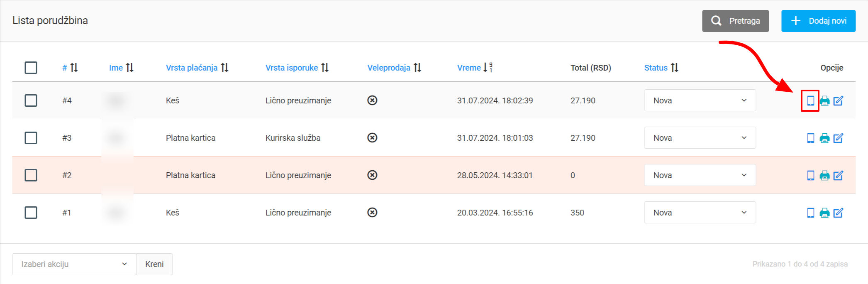This screenshot has width=868, height=284.
Task: Click the printer icon in order #2 row
Action: click(824, 175)
